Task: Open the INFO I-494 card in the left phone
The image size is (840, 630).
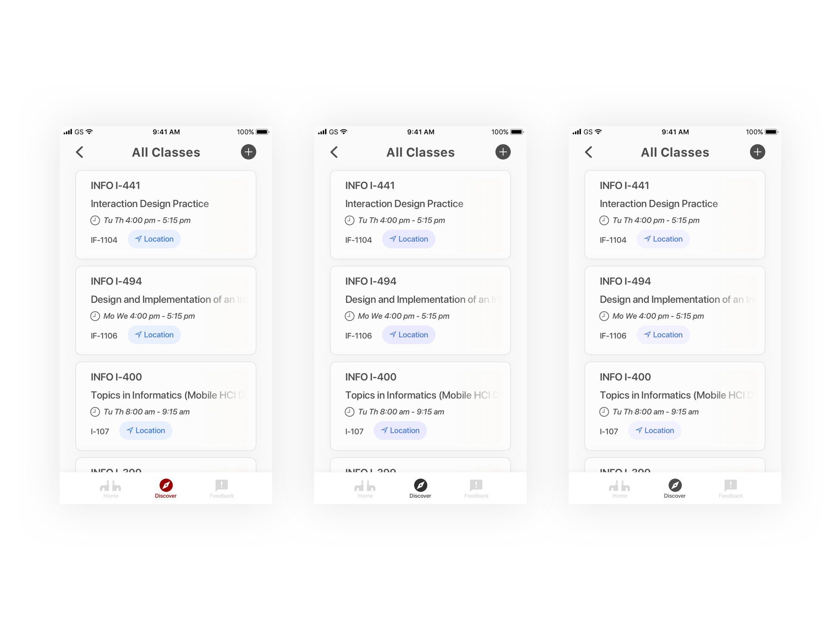Action: [x=166, y=310]
